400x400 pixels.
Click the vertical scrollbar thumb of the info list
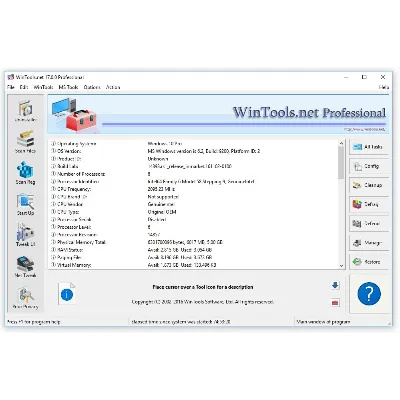341,163
